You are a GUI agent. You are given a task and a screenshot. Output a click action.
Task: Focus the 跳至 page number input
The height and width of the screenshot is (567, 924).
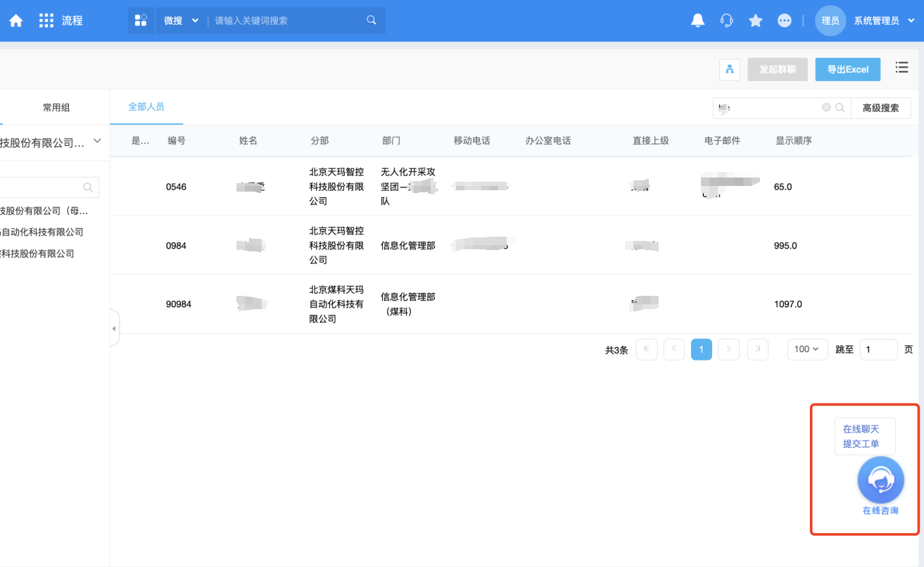click(x=879, y=349)
